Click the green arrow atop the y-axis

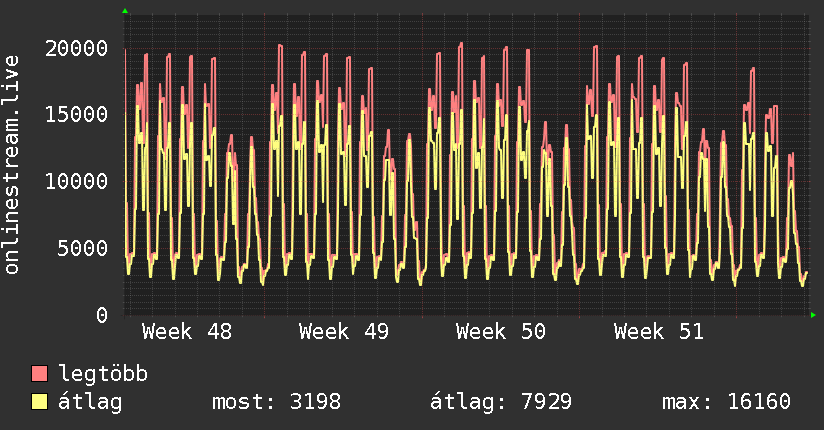click(125, 11)
